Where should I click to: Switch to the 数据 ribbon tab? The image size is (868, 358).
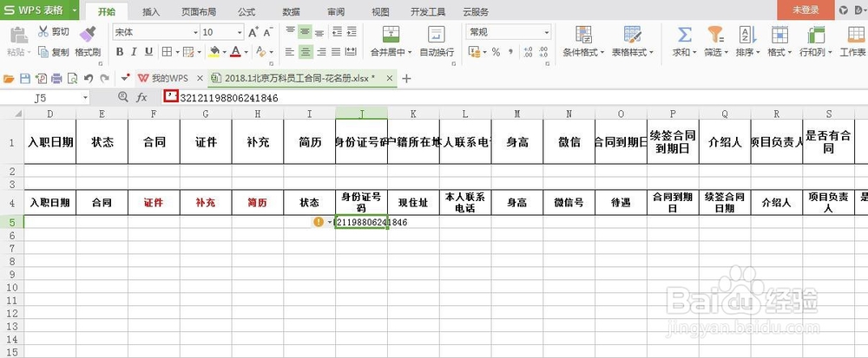[x=291, y=11]
